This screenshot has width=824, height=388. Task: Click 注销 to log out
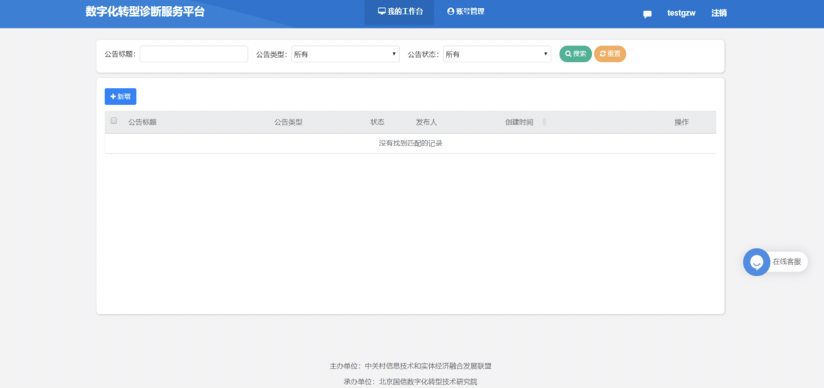(x=719, y=13)
